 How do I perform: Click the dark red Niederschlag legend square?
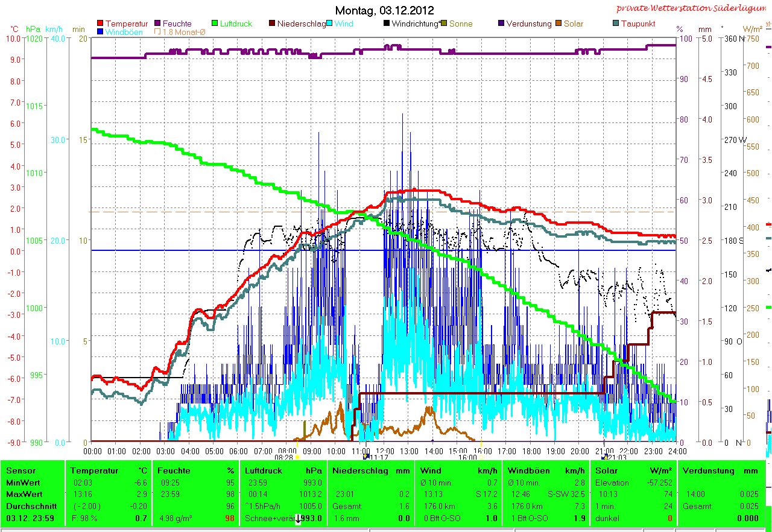tap(272, 24)
